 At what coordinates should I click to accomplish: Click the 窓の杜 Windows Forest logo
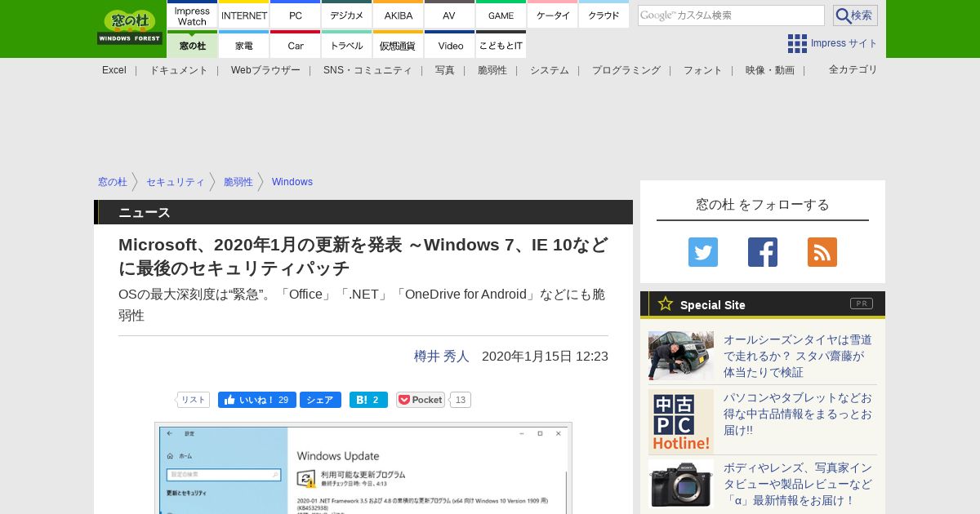point(130,27)
